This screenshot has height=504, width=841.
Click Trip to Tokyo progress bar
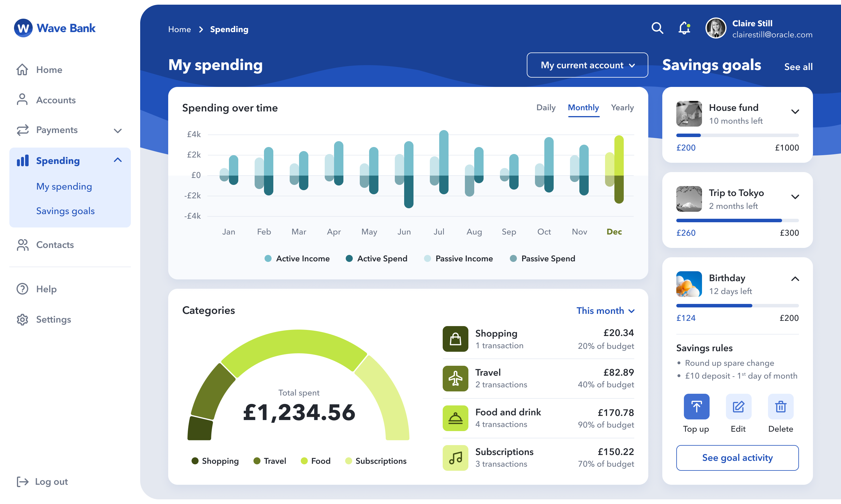click(x=737, y=220)
